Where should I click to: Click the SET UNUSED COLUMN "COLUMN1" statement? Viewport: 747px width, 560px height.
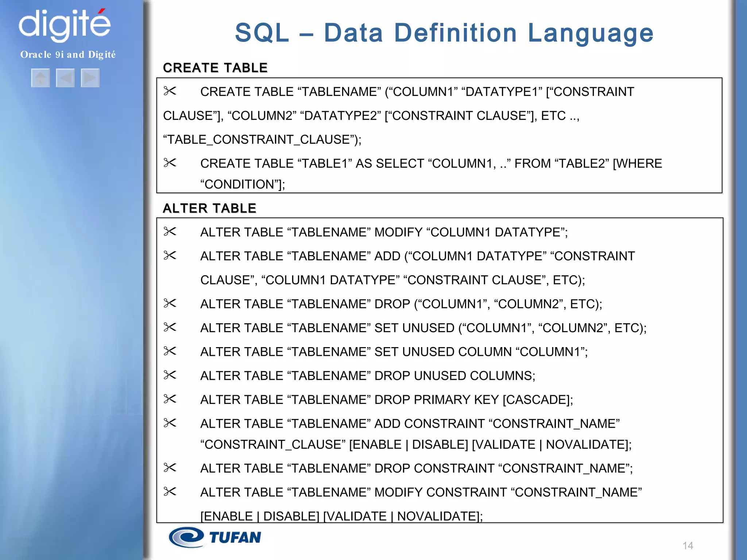click(x=394, y=352)
